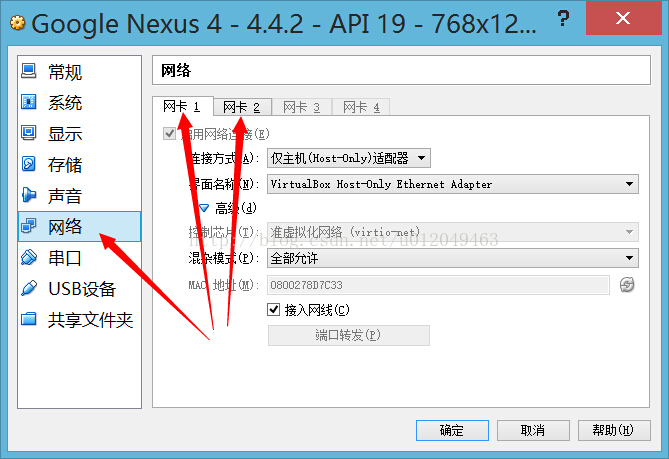Click the 端口转发 port forwarding button
Image resolution: width=669 pixels, height=459 pixels.
coord(349,335)
